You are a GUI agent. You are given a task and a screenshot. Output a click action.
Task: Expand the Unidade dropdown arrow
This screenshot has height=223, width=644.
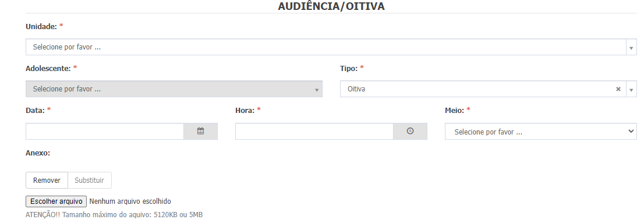point(631,47)
